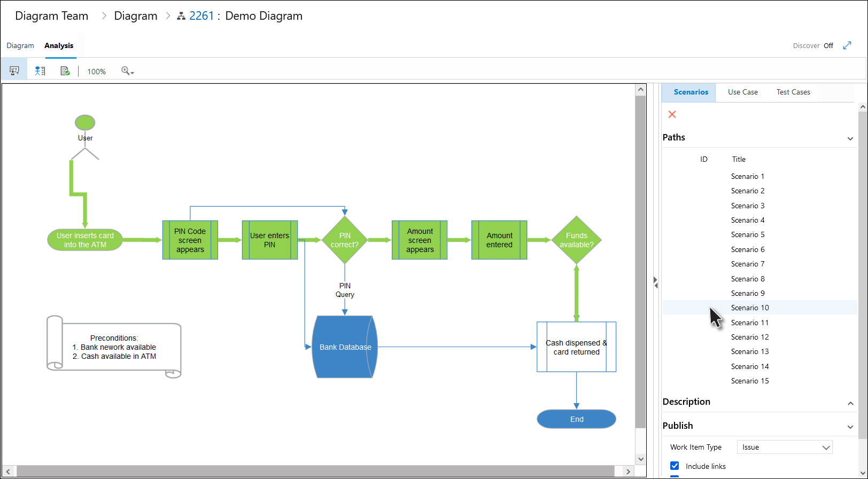Click the use case generator icon
Image resolution: width=868 pixels, height=479 pixels.
[40, 71]
